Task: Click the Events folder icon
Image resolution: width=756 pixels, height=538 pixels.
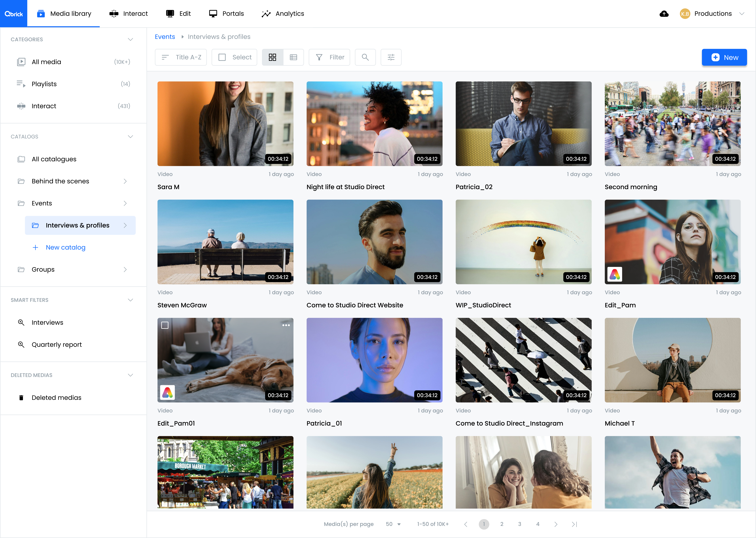Action: coord(21,203)
